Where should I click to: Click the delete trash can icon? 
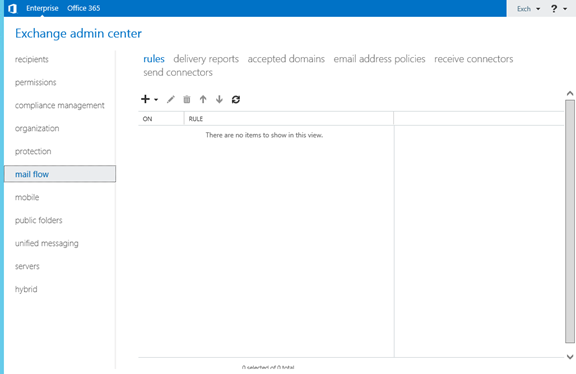click(x=187, y=99)
